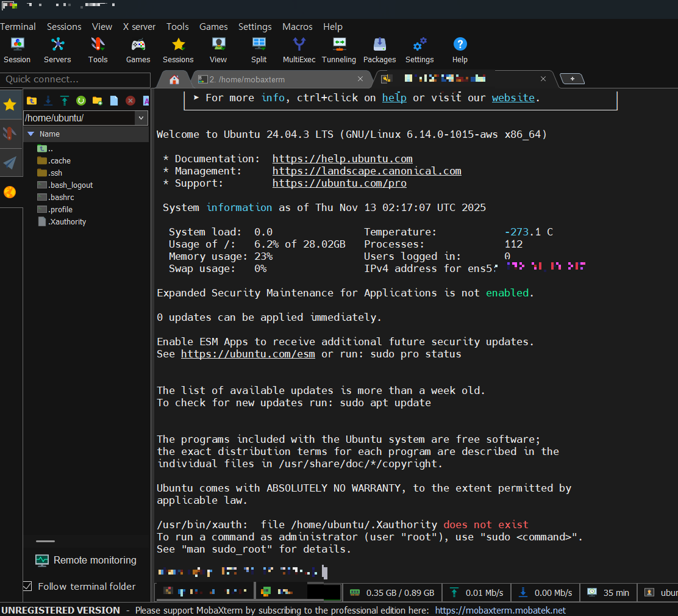
Task: Toggle Follow terminal folder checkbox
Action: coord(27,587)
